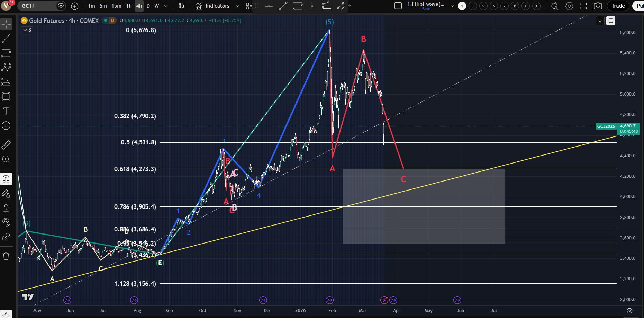Open the Elliot wave layout dropdown arrow
The image size is (644, 318).
(452, 6)
